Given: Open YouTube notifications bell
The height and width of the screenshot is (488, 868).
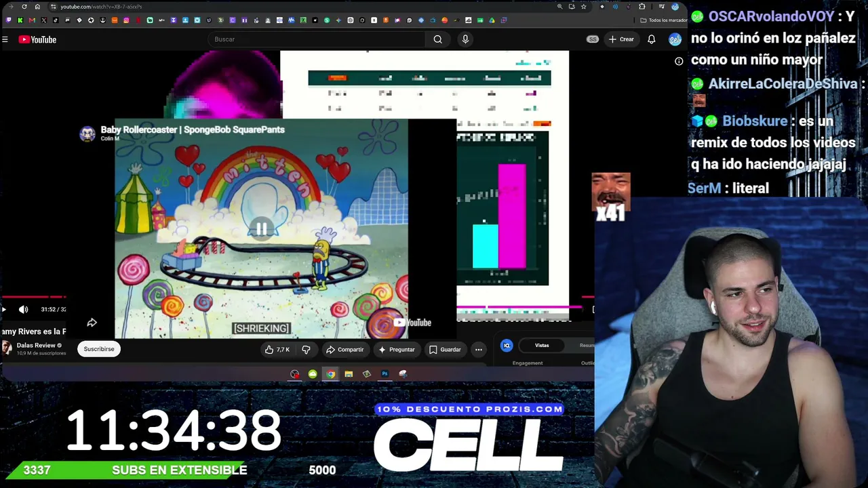Looking at the screenshot, I should [x=652, y=39].
